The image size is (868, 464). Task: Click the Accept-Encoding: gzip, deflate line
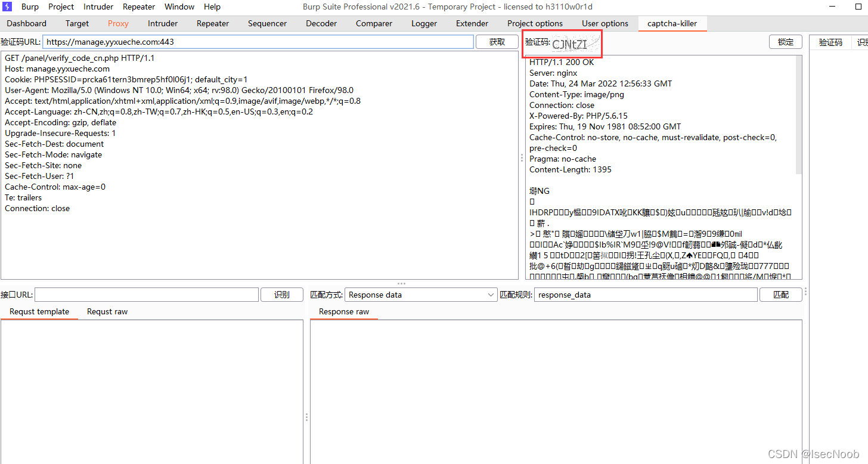pos(60,122)
